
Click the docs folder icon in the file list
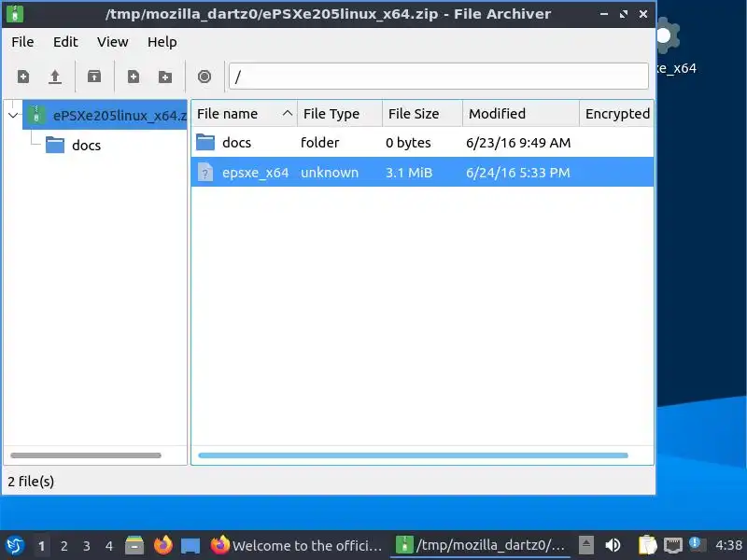tap(205, 142)
